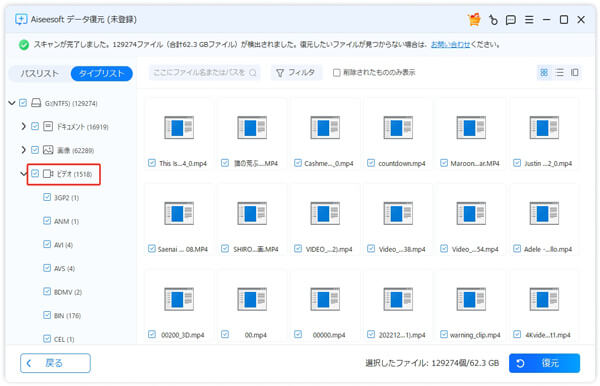Click the ビデオ video category icon

point(48,174)
